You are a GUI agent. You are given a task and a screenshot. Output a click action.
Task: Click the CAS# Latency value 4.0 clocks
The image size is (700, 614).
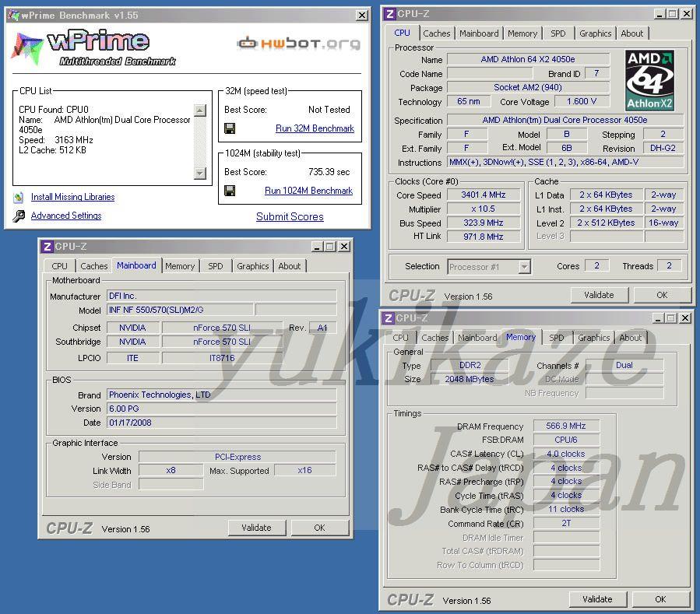tap(566, 454)
